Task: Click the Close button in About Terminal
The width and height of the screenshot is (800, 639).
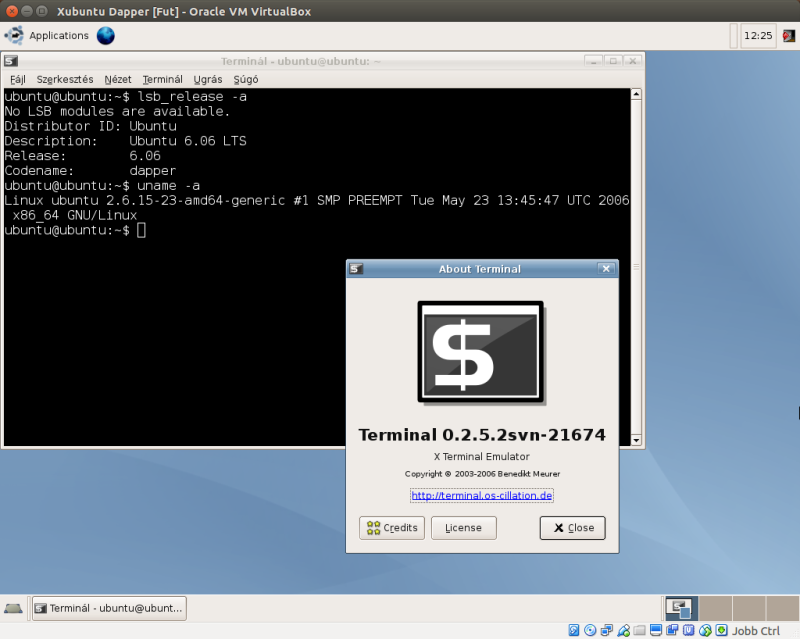Action: pos(572,528)
